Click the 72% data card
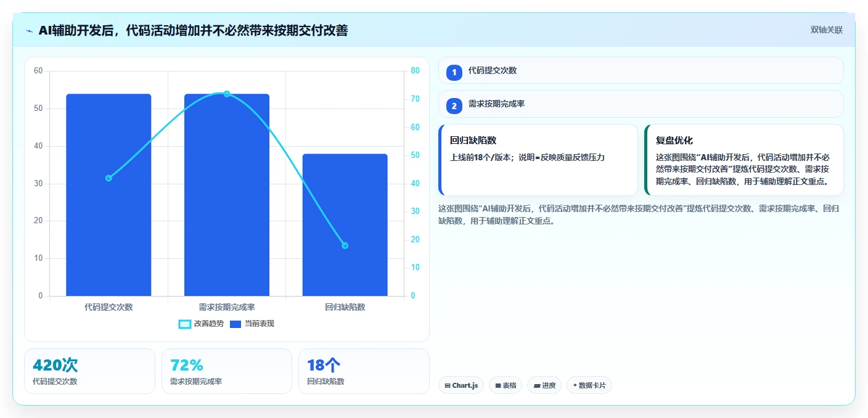This screenshot has width=868, height=418. [226, 371]
